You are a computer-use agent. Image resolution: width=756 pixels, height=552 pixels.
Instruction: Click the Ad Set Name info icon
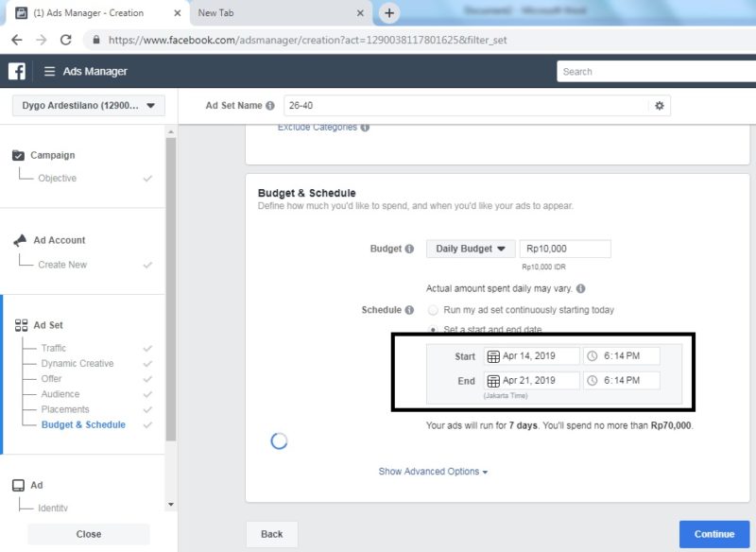[x=270, y=106]
